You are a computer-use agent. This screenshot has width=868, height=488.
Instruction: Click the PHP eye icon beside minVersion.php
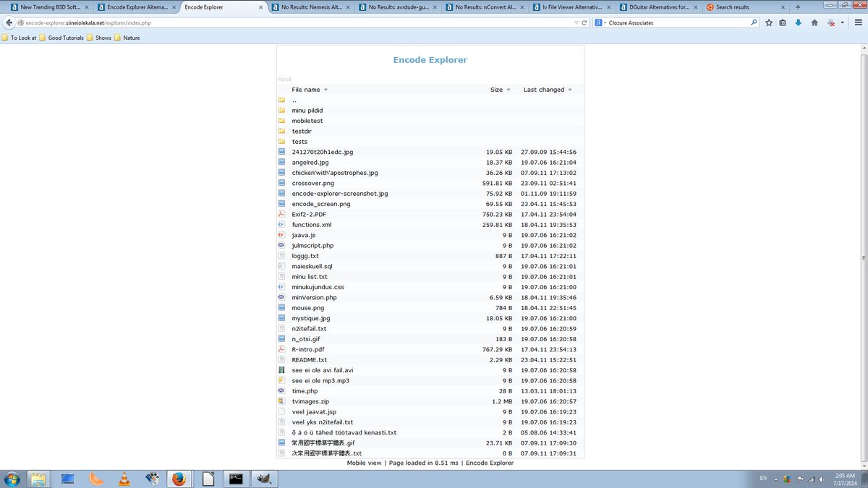[x=282, y=297]
